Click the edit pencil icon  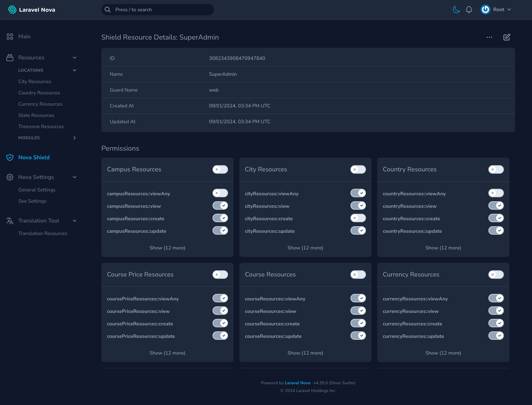pyautogui.click(x=506, y=37)
